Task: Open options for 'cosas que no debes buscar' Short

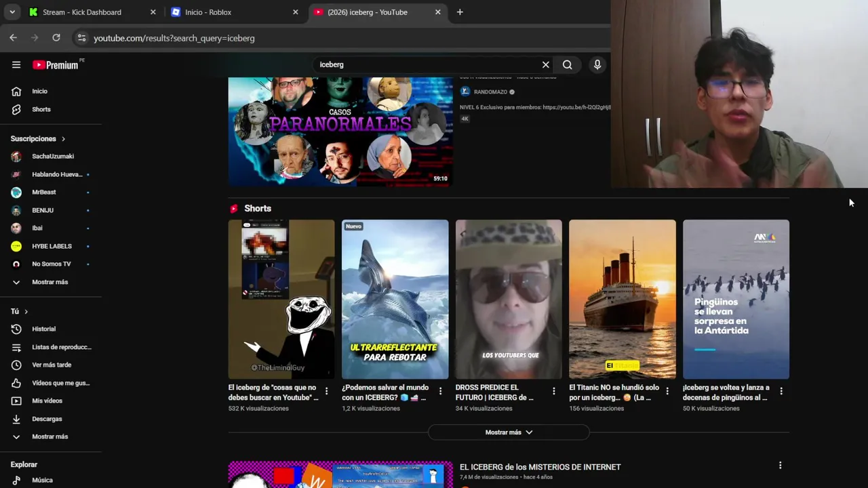Action: coord(326,391)
